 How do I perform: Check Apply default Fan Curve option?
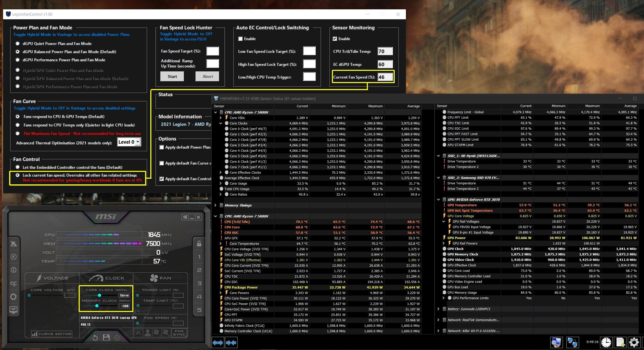(162, 163)
